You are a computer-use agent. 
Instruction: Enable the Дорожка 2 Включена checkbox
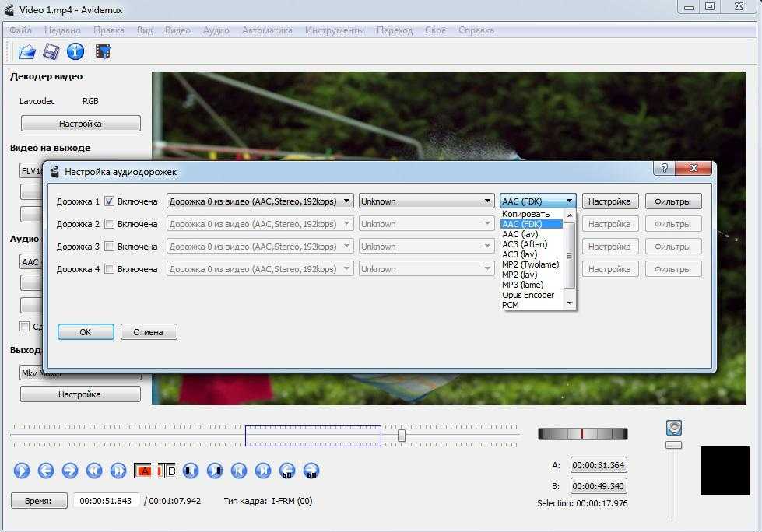110,224
